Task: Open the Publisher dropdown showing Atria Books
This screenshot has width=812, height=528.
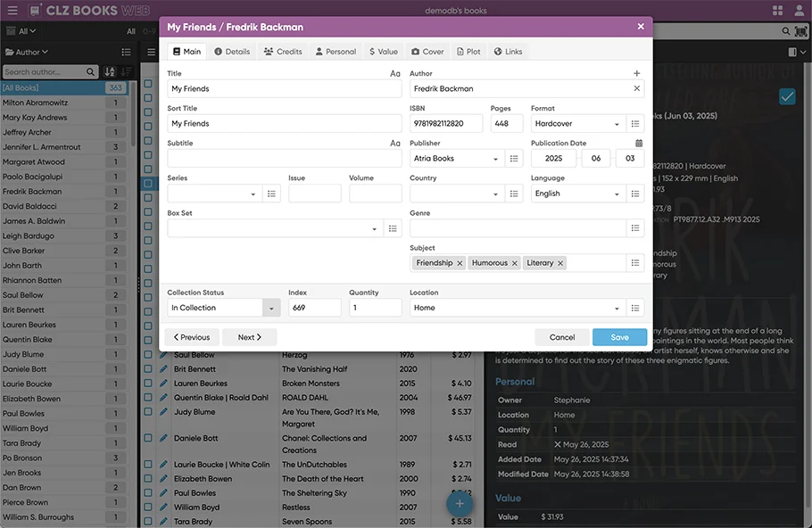Action: coord(456,159)
